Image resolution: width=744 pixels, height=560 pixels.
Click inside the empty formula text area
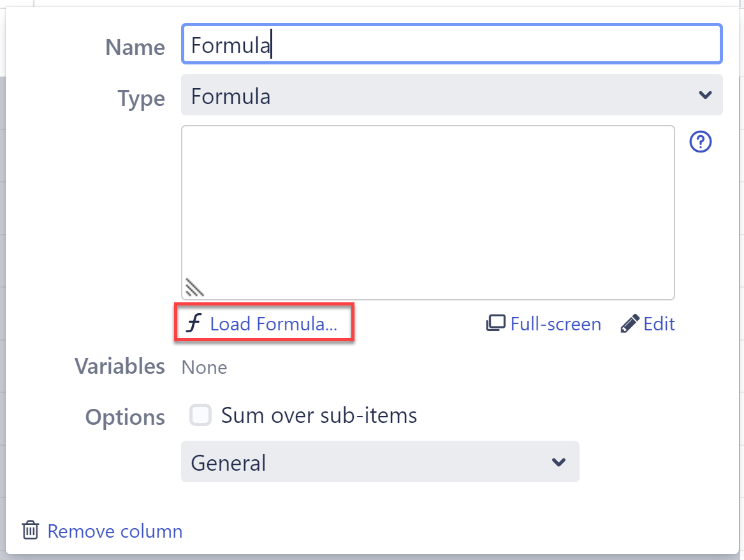427,204
